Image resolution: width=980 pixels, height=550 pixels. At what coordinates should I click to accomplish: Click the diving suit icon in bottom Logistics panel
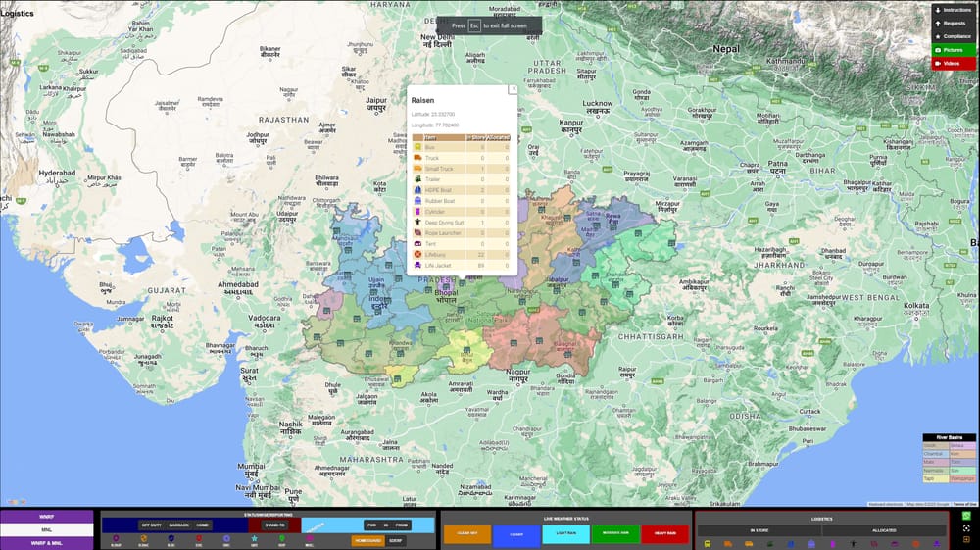point(854,544)
